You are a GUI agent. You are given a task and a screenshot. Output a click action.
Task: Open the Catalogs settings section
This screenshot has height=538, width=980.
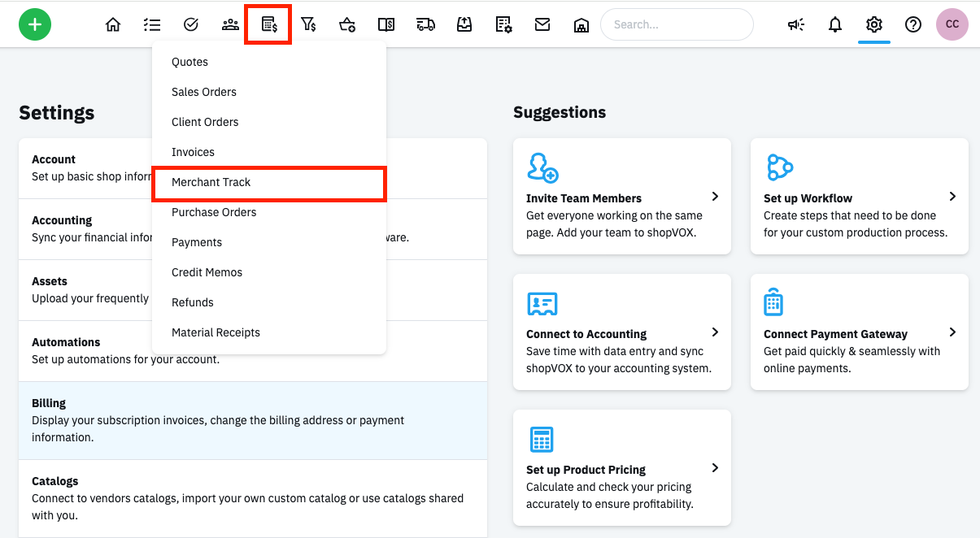tap(252, 497)
